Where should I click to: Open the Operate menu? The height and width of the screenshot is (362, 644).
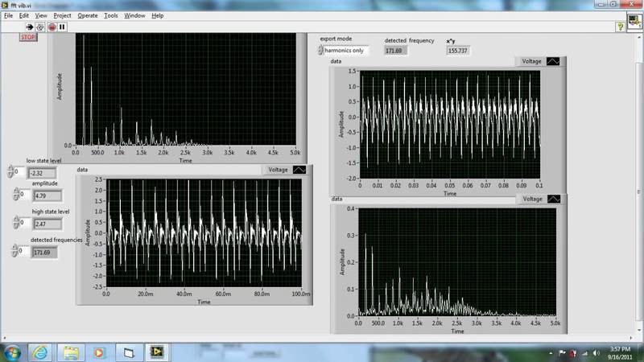tap(88, 15)
